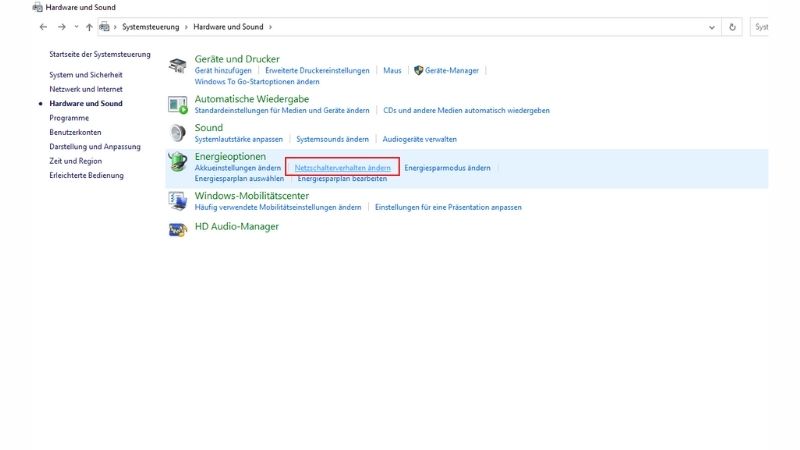Screen dimensions: 800x450
Task: Open the Automatische Wiedergabe heading
Action: [x=252, y=99]
